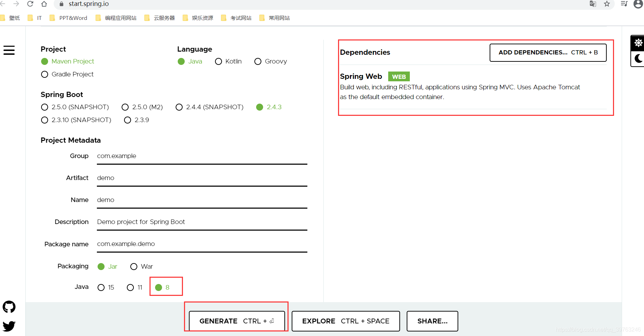Open the hamburger side menu
This screenshot has width=644, height=336.
pos(9,50)
